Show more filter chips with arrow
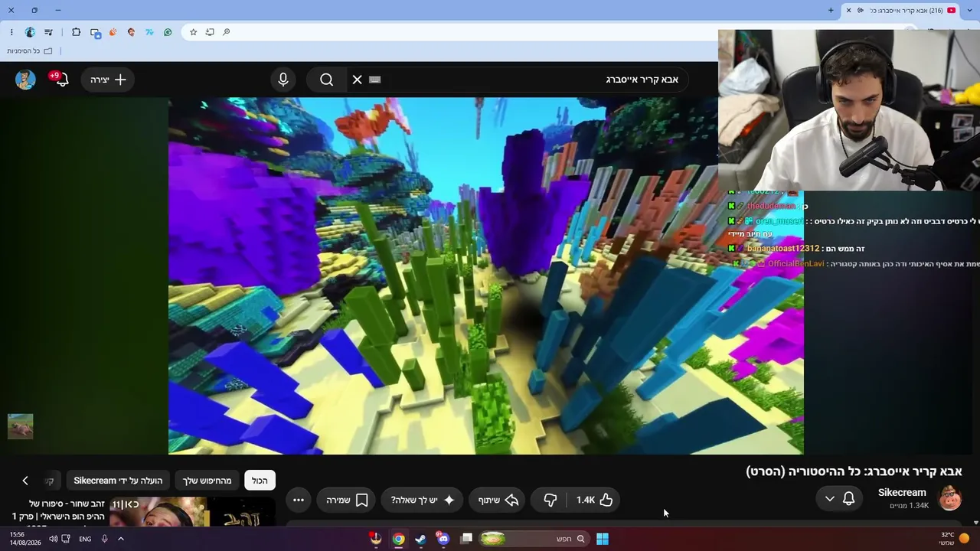Screen dimensions: 980x551 25,481
